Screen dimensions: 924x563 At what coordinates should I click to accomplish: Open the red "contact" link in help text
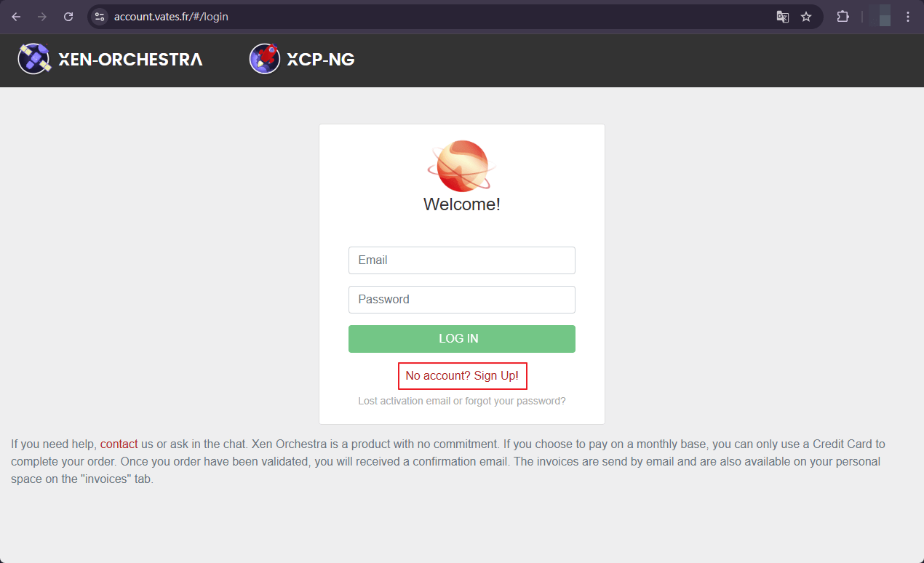pos(119,444)
